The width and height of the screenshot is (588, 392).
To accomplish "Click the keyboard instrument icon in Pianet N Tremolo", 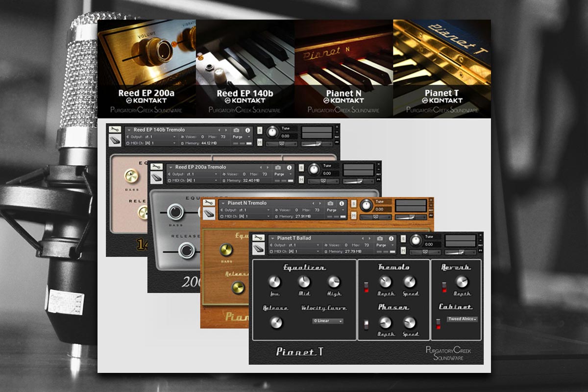I will tap(209, 213).
